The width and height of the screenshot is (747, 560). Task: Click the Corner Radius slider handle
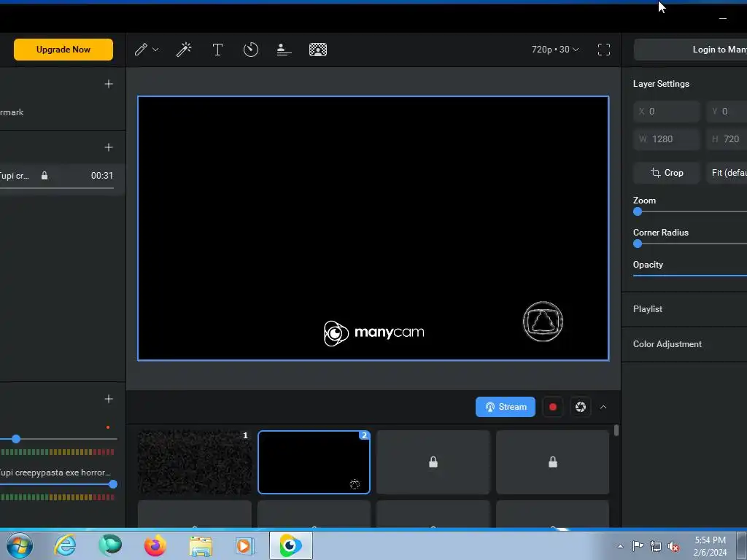638,244
